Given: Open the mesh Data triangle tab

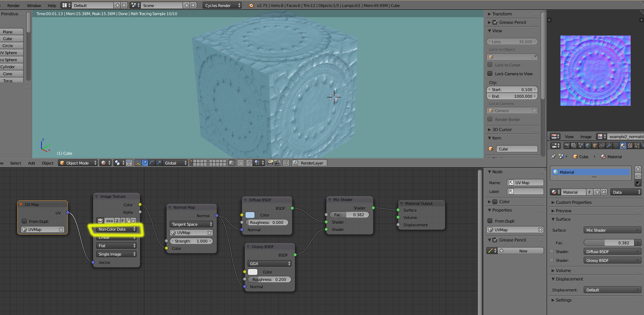Looking at the screenshot, I should click(x=616, y=146).
